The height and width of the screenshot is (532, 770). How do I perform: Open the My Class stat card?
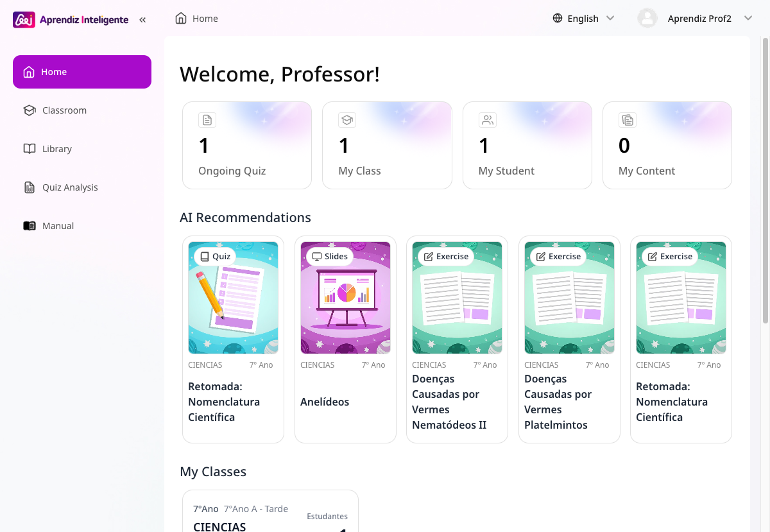pyautogui.click(x=387, y=145)
